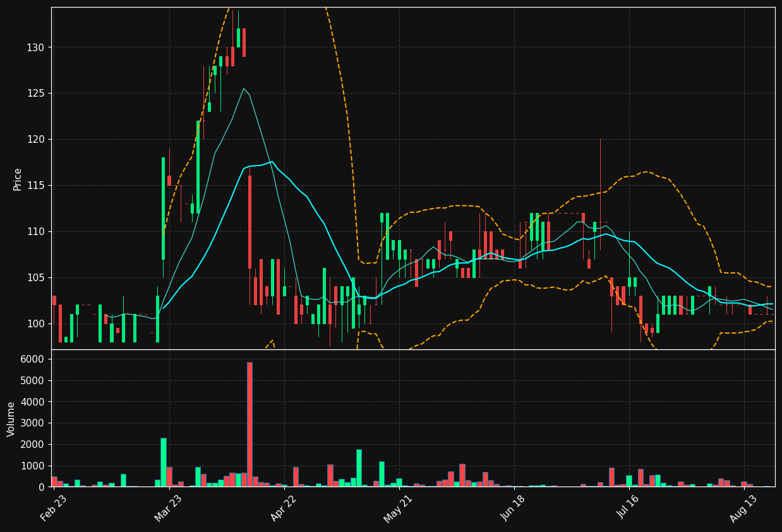Screen dimensions: 782x532
Task: Pick the "Apr 22" date label
Action: coord(284,508)
